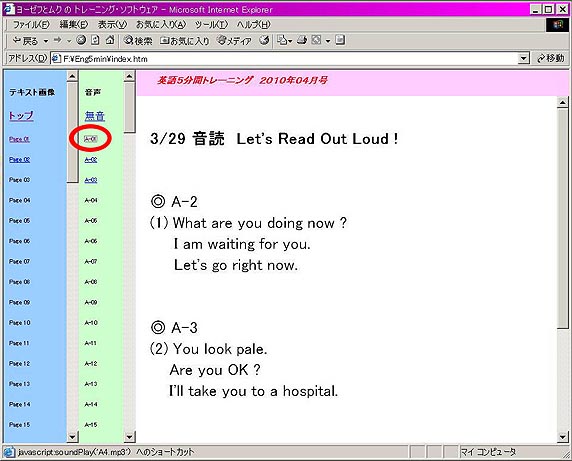Open the 表示(V) menu
Viewport: 572px width, 461px height.
pyautogui.click(x=112, y=25)
